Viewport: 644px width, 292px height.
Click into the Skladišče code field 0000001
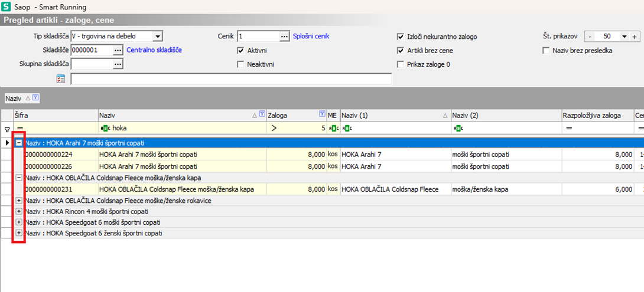(92, 50)
